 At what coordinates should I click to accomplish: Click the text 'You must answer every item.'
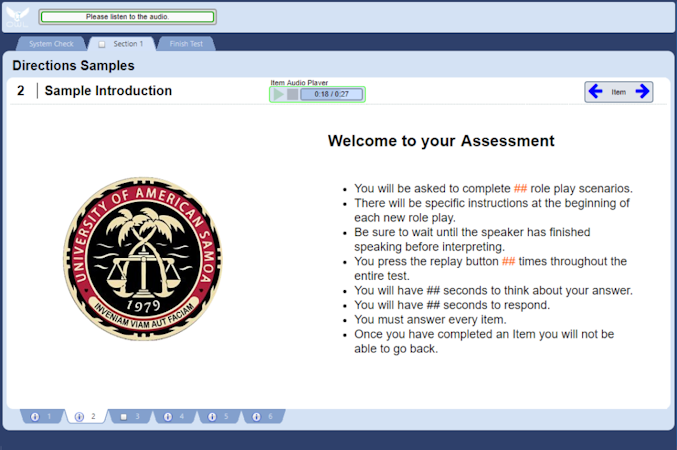tap(430, 320)
